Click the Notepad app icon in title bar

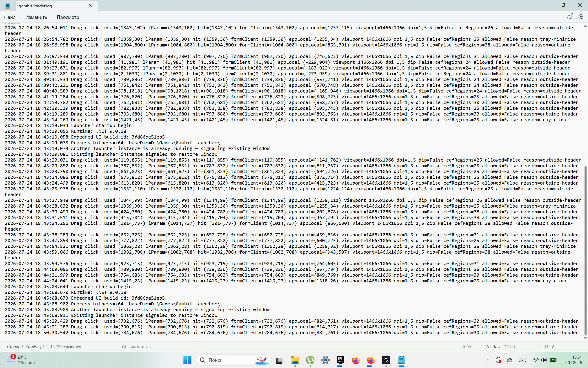8,6
